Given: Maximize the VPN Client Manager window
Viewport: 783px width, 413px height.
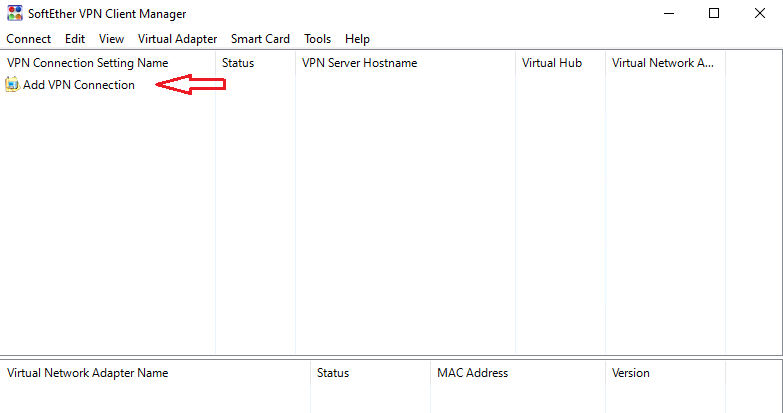Looking at the screenshot, I should point(714,13).
